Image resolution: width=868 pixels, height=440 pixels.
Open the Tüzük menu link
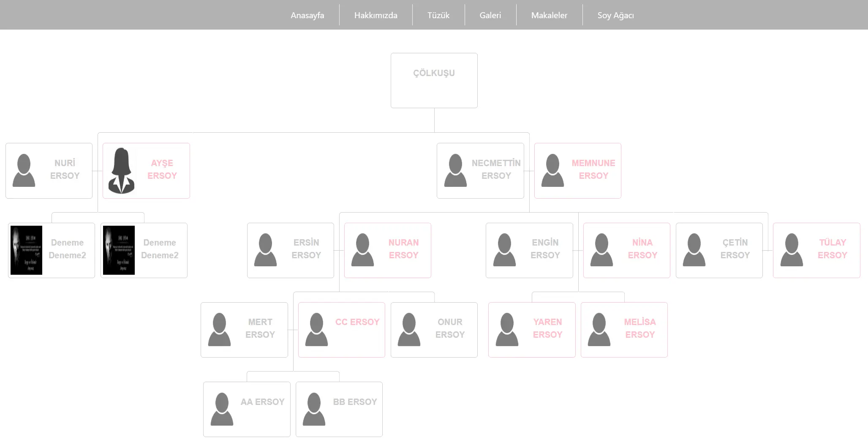click(438, 15)
